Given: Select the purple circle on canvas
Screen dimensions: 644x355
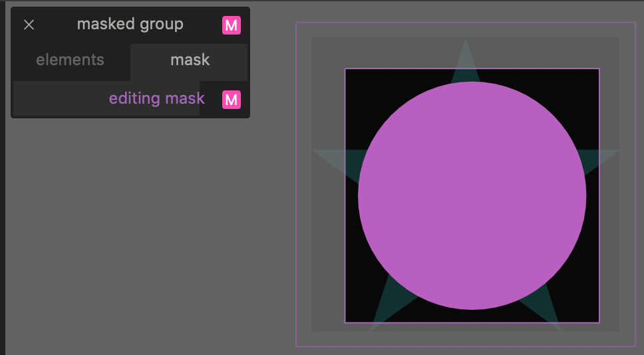Looking at the screenshot, I should [x=472, y=196].
